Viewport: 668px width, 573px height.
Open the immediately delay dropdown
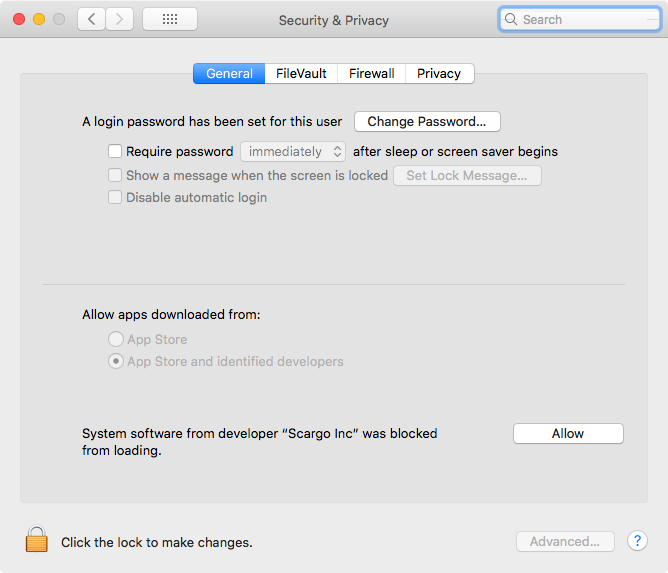[x=293, y=152]
